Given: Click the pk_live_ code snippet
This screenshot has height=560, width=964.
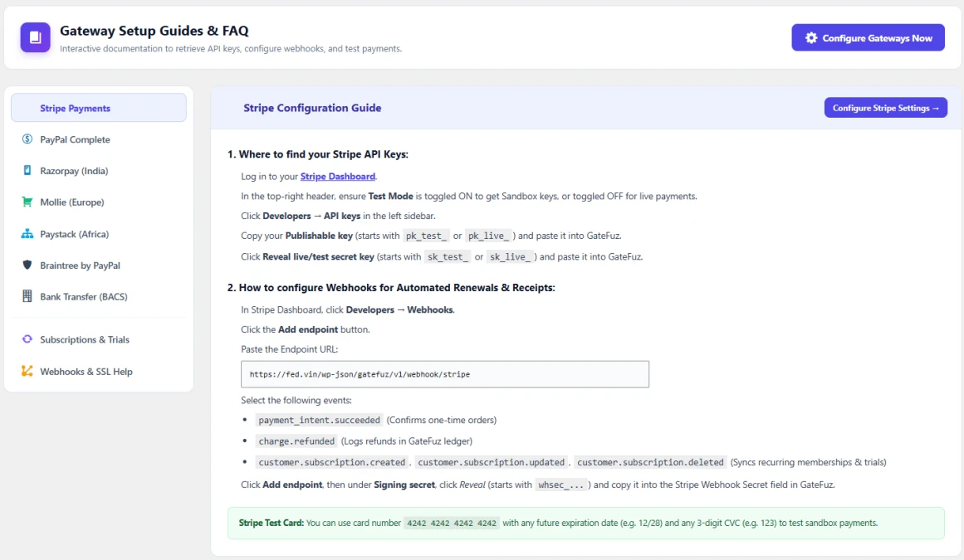Looking at the screenshot, I should (488, 236).
